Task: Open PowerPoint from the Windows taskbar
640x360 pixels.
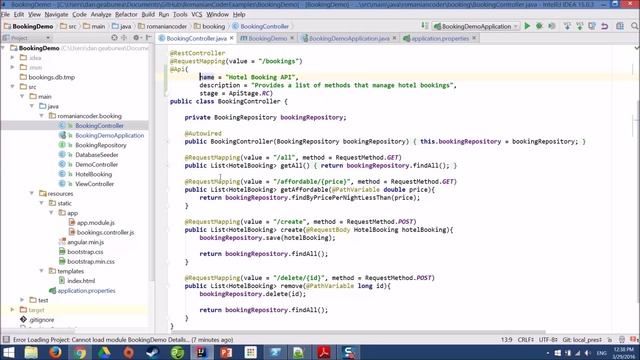Action: click(x=226, y=352)
